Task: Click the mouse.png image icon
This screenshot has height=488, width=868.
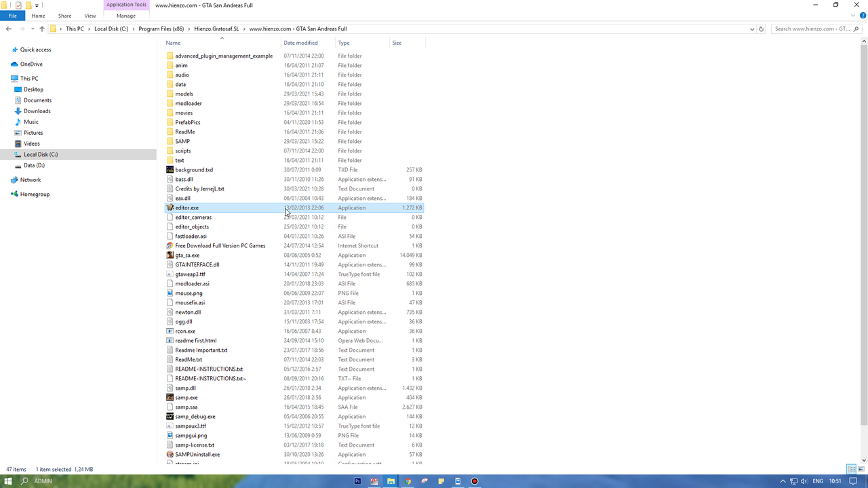Action: pos(170,293)
